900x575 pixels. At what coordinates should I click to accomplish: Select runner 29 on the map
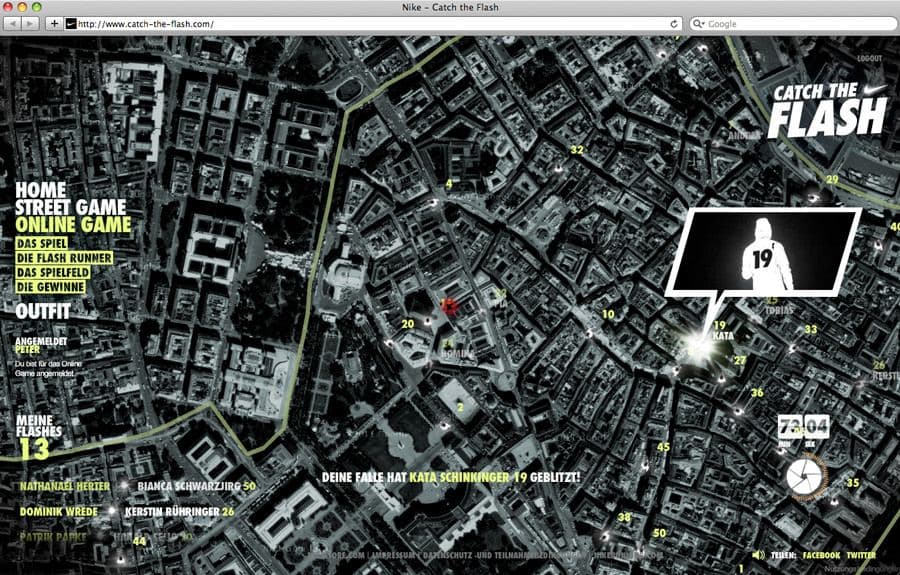coord(832,180)
